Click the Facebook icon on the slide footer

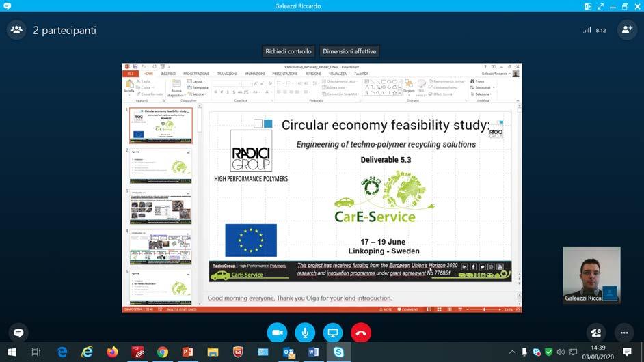click(473, 267)
